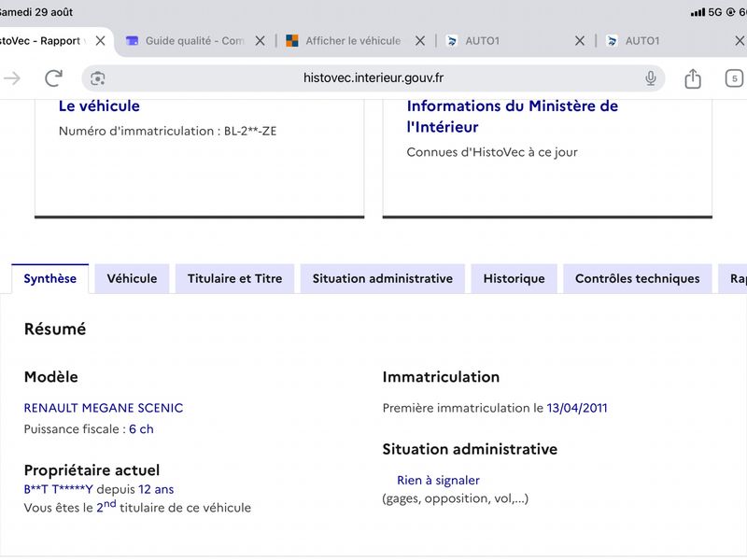The height and width of the screenshot is (560, 747).
Task: Go forward using the forward arrow
Action: point(12,78)
